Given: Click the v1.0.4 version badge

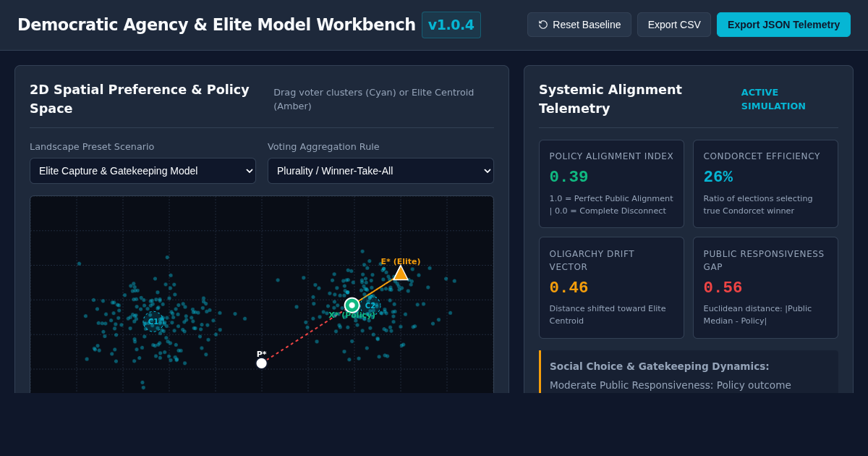Looking at the screenshot, I should tap(451, 25).
